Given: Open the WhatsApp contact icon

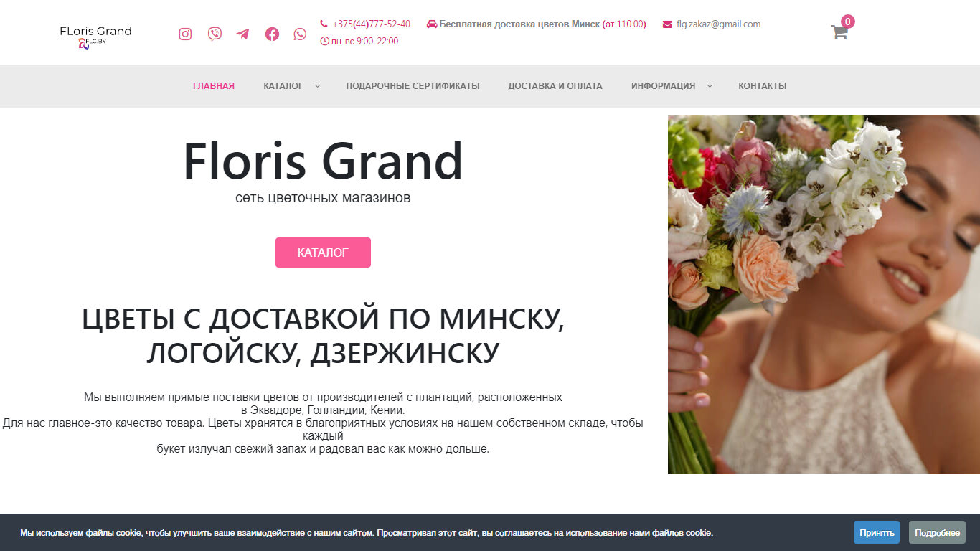Looking at the screenshot, I should point(300,34).
